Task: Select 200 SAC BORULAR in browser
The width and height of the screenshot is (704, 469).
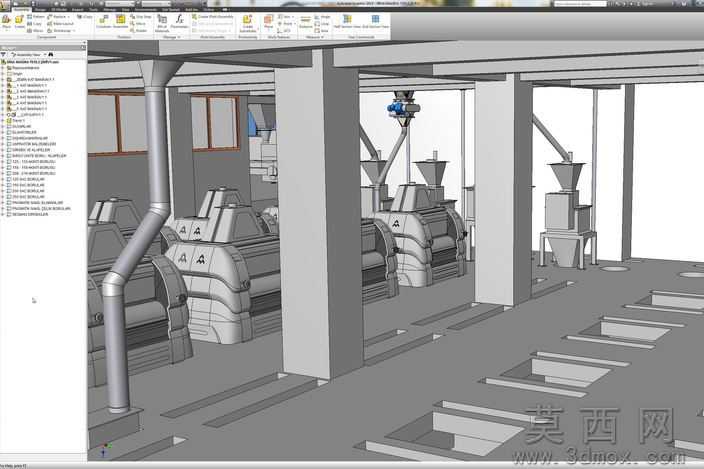Action: pyautogui.click(x=28, y=191)
